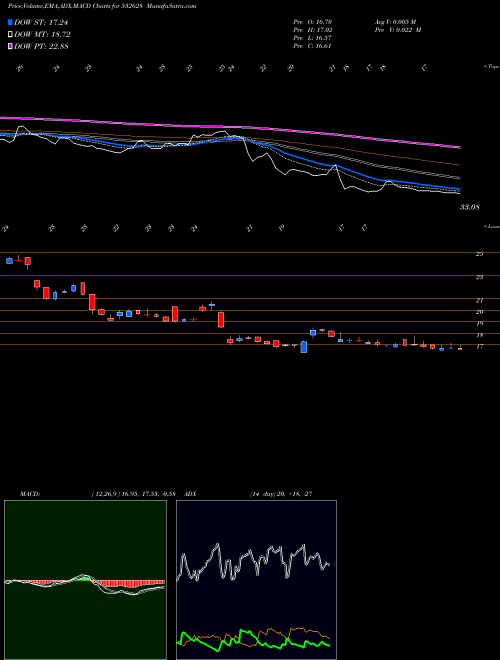Click the chart title for 532628

click(102, 6)
